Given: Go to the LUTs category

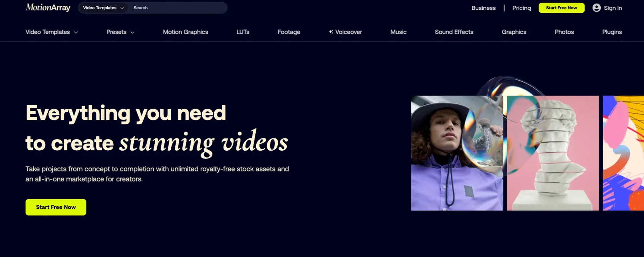Looking at the screenshot, I should [243, 32].
